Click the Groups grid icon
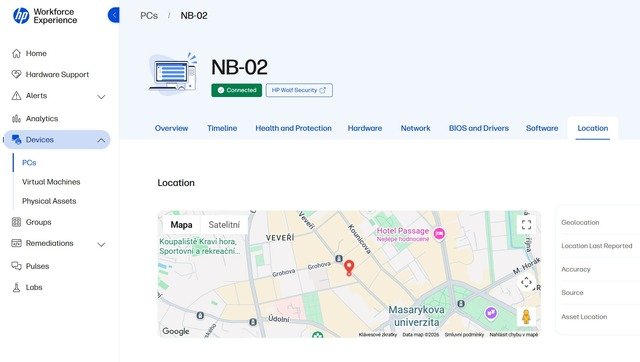This screenshot has height=362, width=640. pyautogui.click(x=16, y=222)
